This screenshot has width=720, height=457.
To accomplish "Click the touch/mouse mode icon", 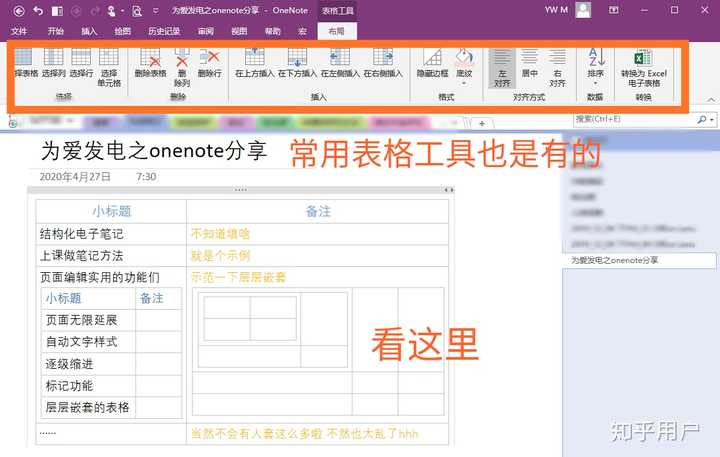I will coord(112,10).
